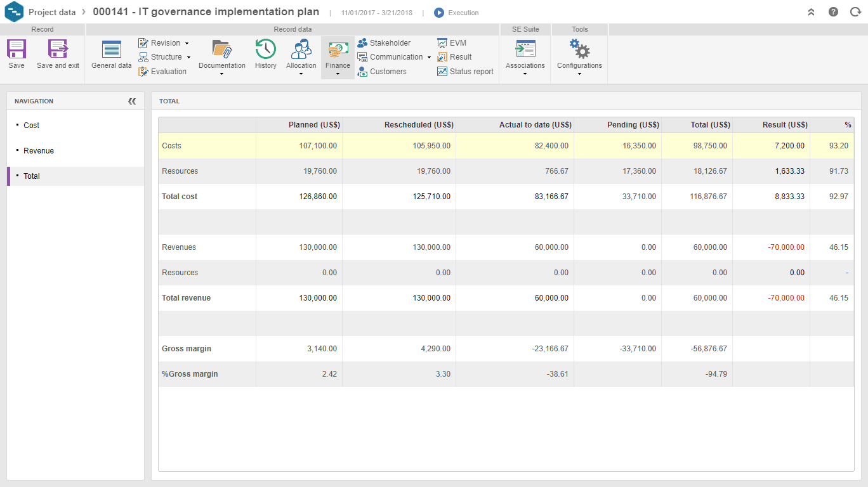Open the help question mark icon
This screenshot has height=487, width=868.
pos(834,12)
